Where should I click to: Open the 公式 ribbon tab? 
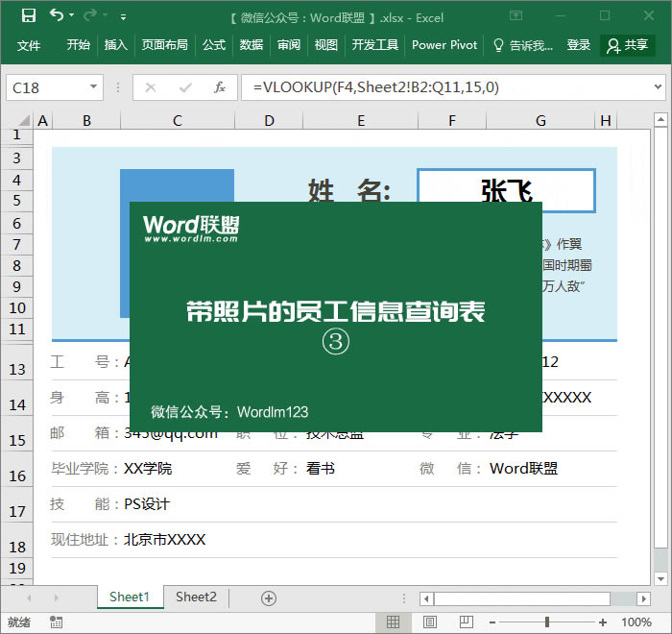click(x=214, y=45)
